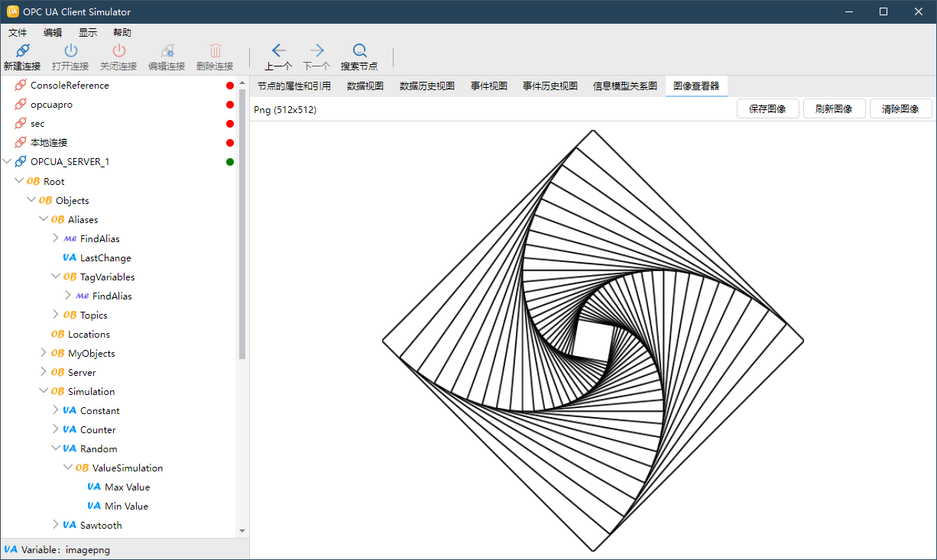Viewport: 937px width, 560px height.
Task: Click the Close Connection (关闭连接) icon
Action: click(118, 51)
